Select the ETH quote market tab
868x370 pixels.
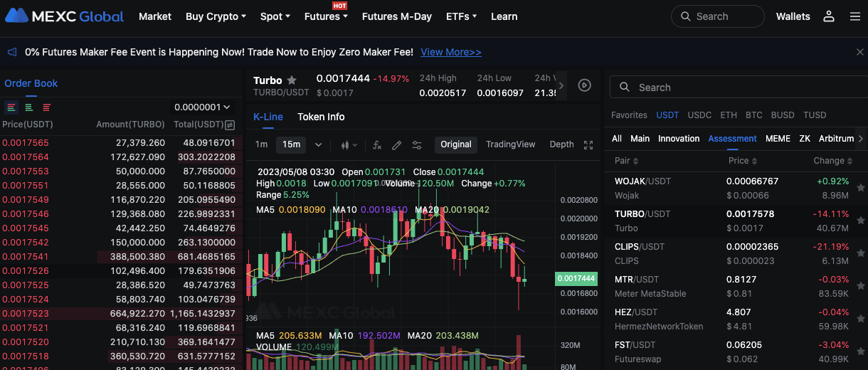(x=729, y=115)
